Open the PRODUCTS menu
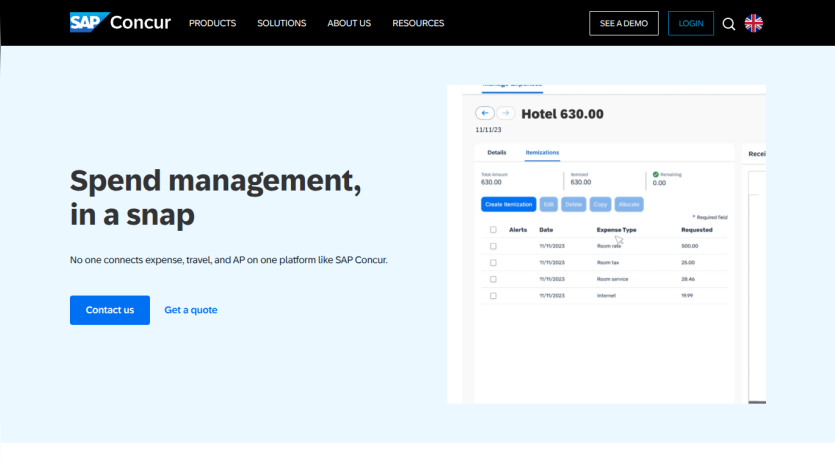 [x=212, y=23]
